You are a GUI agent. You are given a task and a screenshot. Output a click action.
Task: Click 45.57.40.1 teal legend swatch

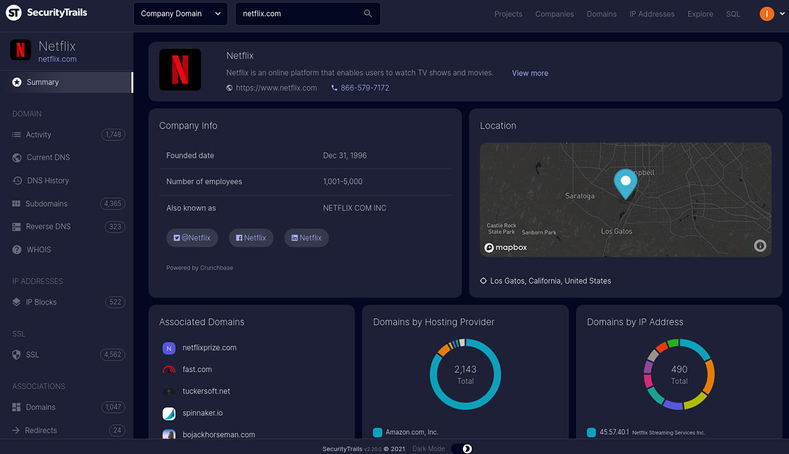pyautogui.click(x=591, y=432)
